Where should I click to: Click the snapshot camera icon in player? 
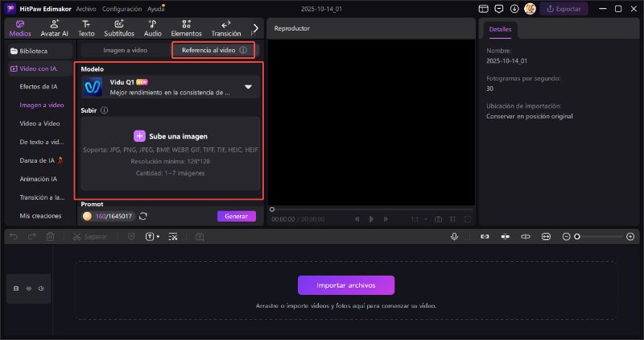(x=438, y=218)
